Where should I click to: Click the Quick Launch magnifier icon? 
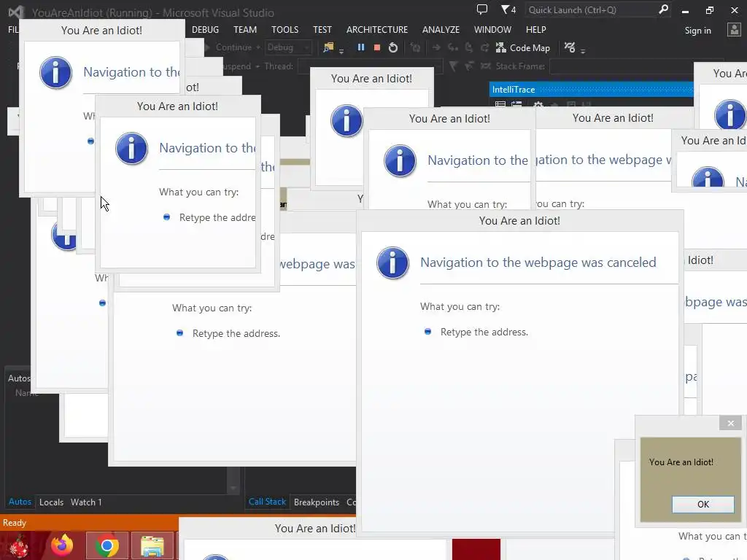coord(662,9)
